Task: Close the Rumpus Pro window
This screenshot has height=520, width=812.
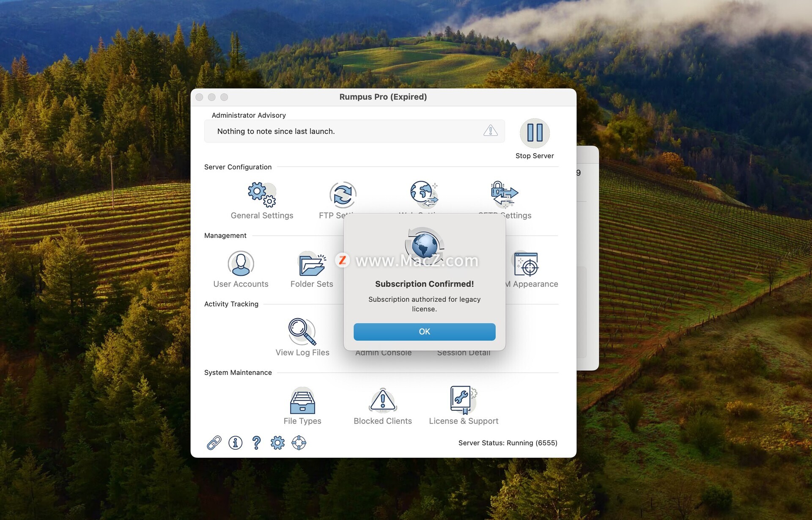Action: click(x=199, y=97)
